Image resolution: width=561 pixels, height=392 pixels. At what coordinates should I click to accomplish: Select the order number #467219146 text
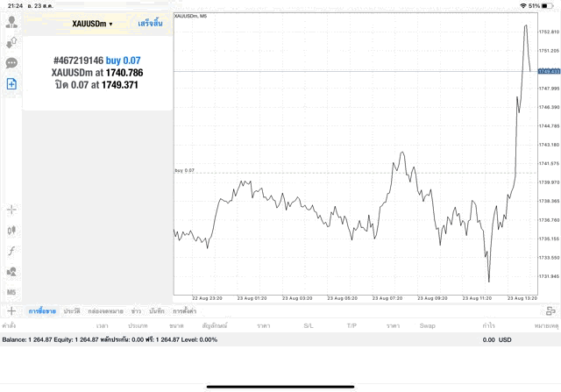pyautogui.click(x=78, y=61)
